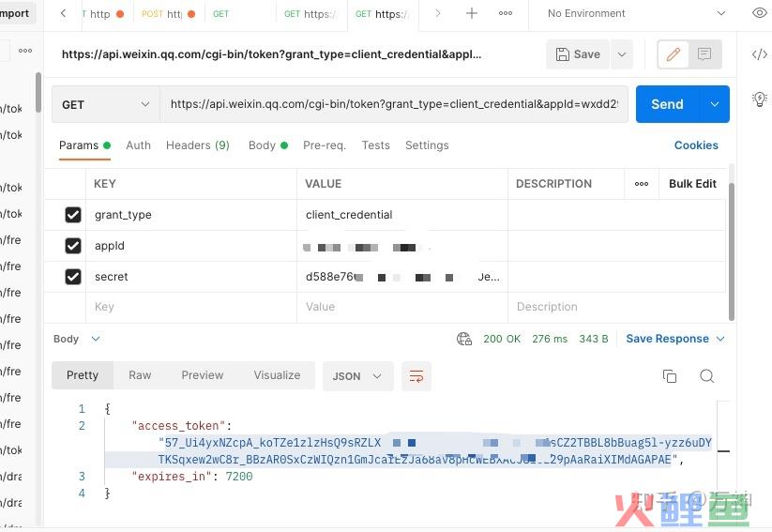Expand the response Body dropdown
Viewport: 772px width, 532px height.
(x=77, y=339)
